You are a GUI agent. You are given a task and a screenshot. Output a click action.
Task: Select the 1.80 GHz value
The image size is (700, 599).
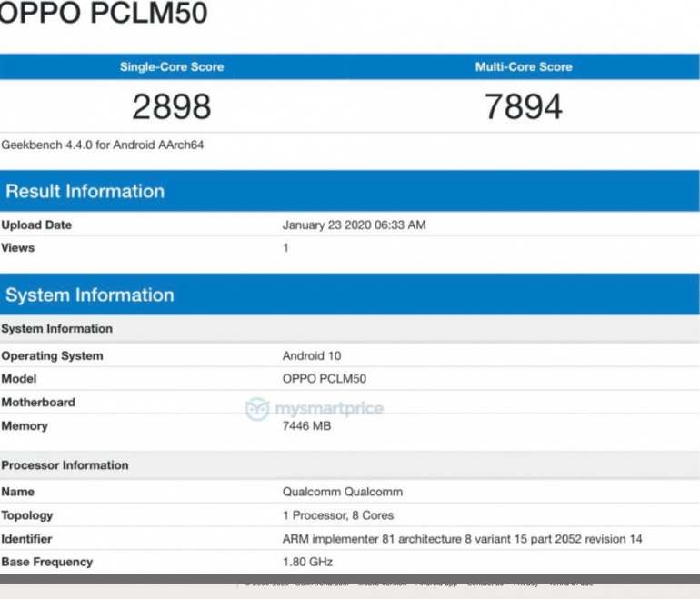tap(307, 562)
